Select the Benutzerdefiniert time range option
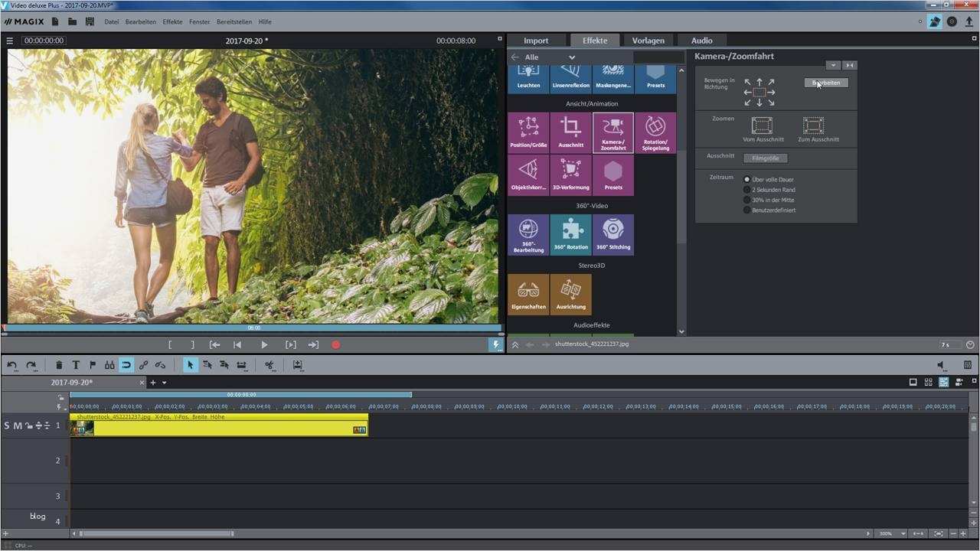Screen dimensions: 980x551 pyautogui.click(x=747, y=210)
